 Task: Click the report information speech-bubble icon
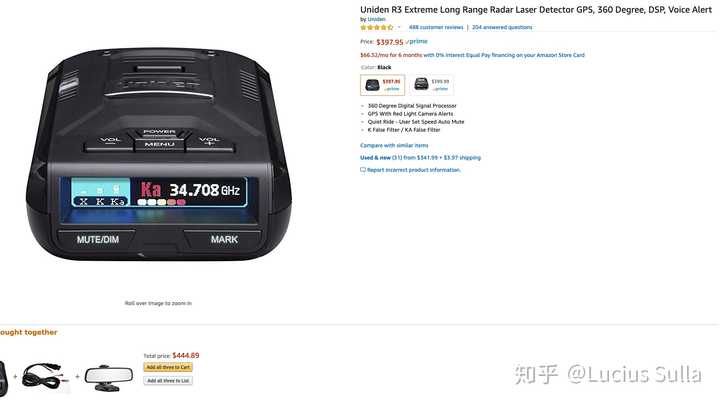tap(363, 170)
